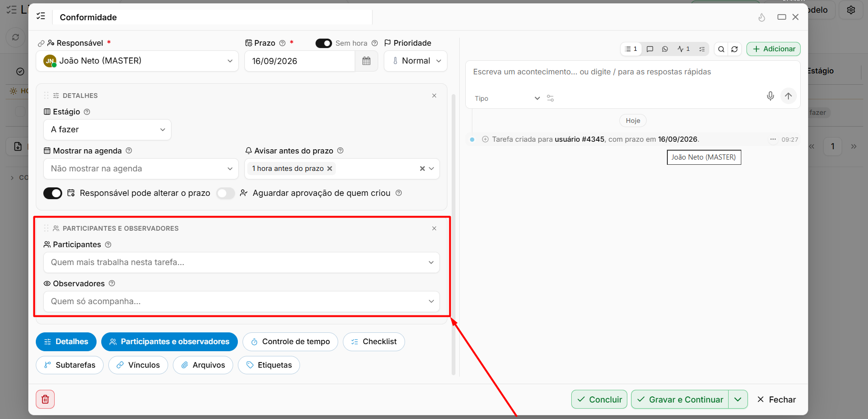Toggle the Participantes e observadores pill
Screen dimensions: 868x419
(x=170, y=342)
